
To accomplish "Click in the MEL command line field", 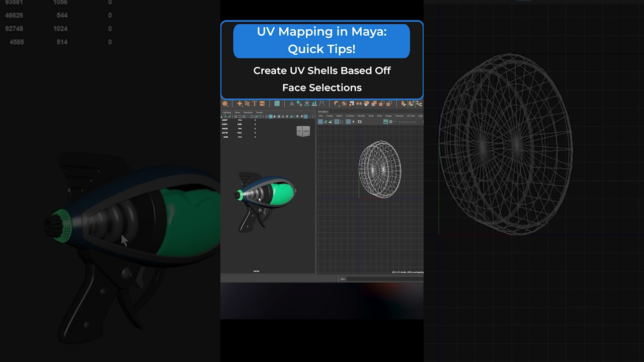I will click(x=385, y=279).
